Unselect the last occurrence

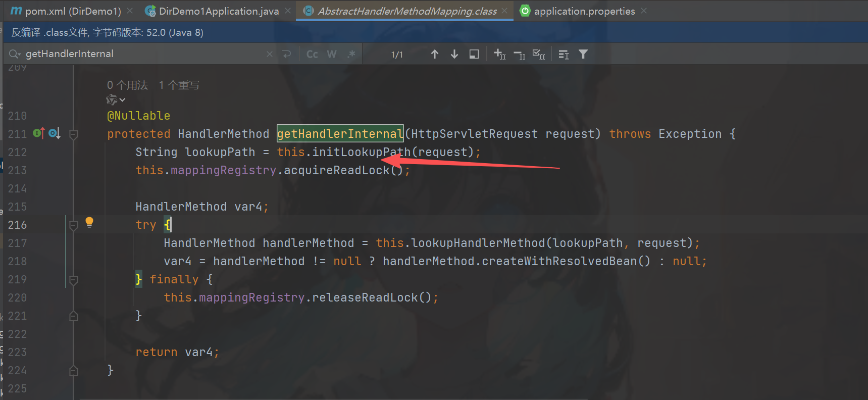519,54
